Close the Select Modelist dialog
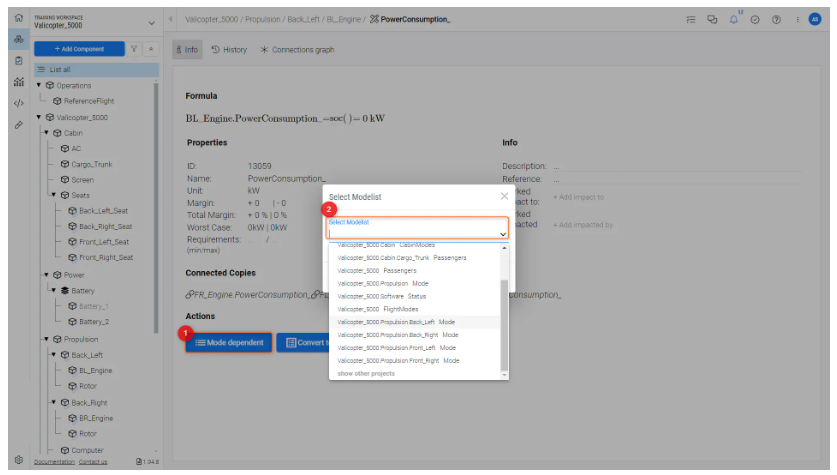 pos(504,196)
